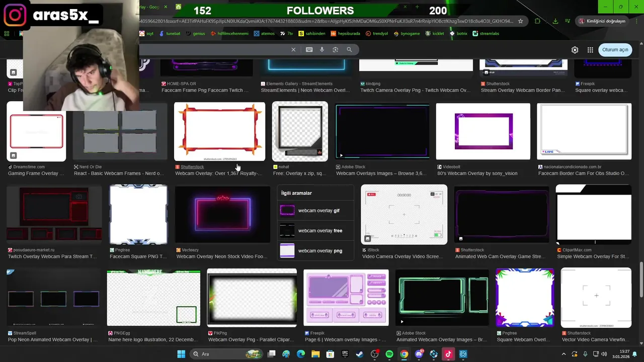Viewport: 644px width, 362px height.
Task: Open Videobolt 80's Webcam Overlay thumbnail
Action: point(483,131)
